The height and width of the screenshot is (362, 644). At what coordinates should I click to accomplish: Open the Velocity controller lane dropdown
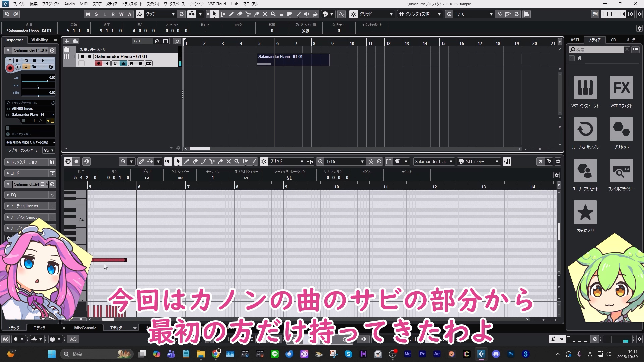[479, 161]
